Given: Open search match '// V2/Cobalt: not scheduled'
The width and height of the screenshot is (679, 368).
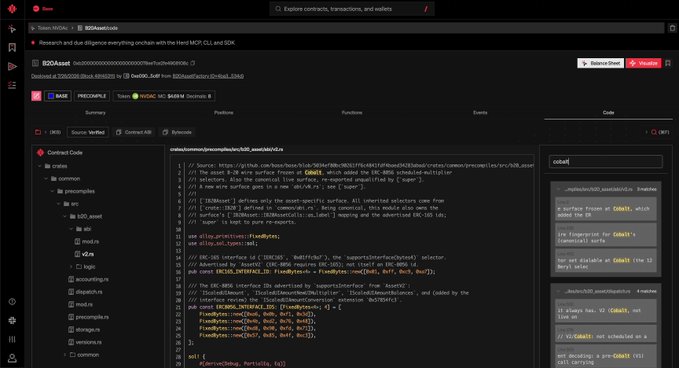Looking at the screenshot, I should click(605, 333).
